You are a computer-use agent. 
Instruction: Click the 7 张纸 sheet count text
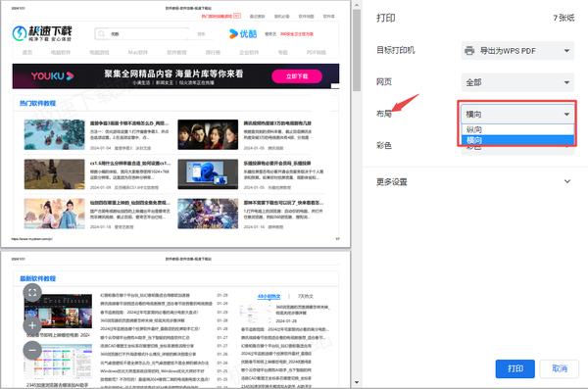[x=563, y=18]
